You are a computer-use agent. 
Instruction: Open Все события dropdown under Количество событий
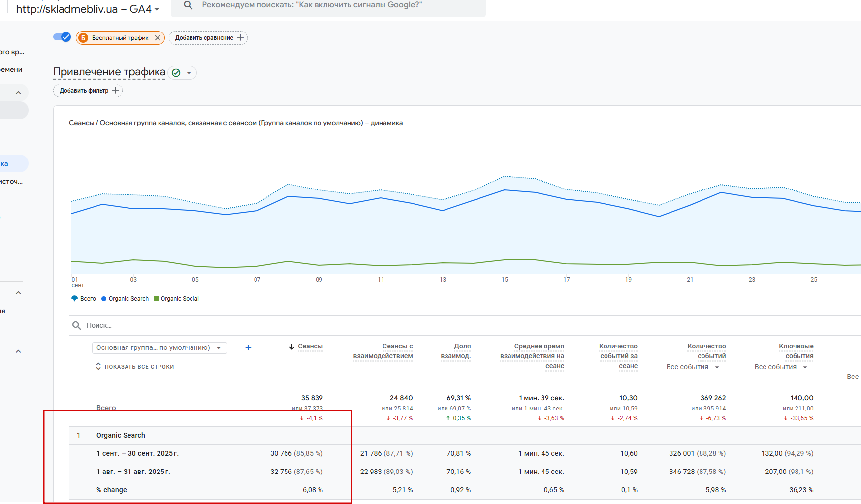pyautogui.click(x=693, y=367)
